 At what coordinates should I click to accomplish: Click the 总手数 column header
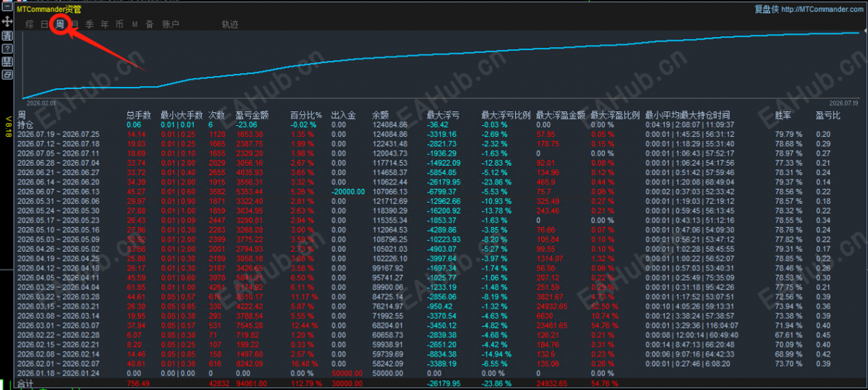point(138,115)
